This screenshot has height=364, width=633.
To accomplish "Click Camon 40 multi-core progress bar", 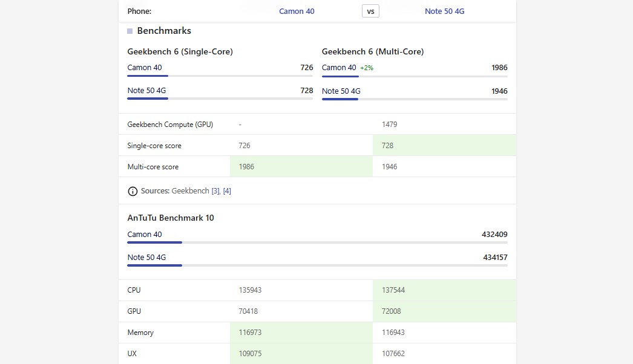I will [x=415, y=76].
